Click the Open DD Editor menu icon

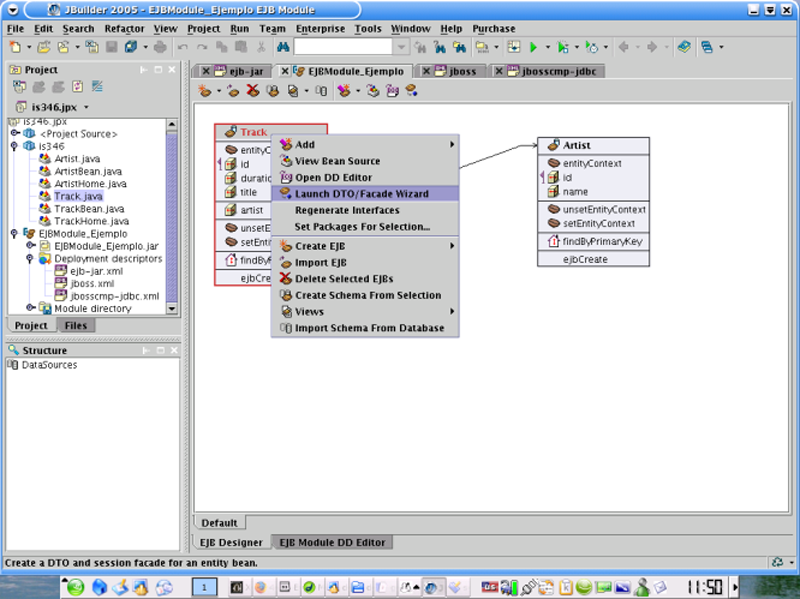(x=286, y=177)
